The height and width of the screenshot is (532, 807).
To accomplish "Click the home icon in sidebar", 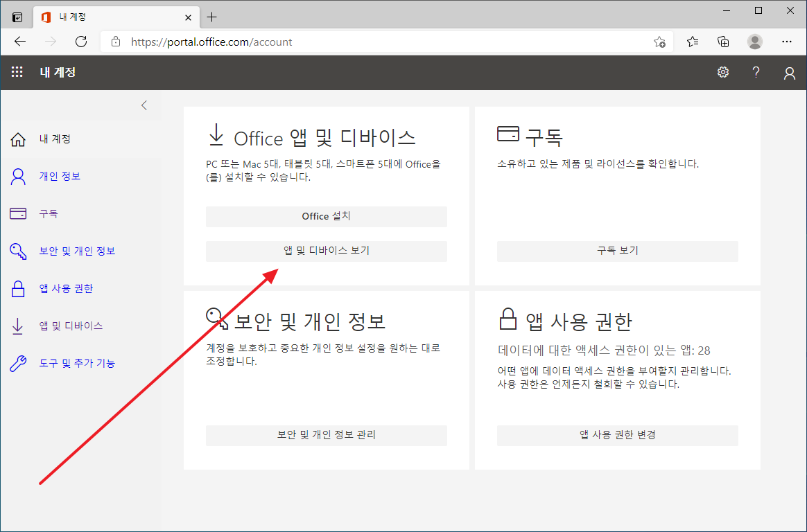I will click(x=18, y=139).
